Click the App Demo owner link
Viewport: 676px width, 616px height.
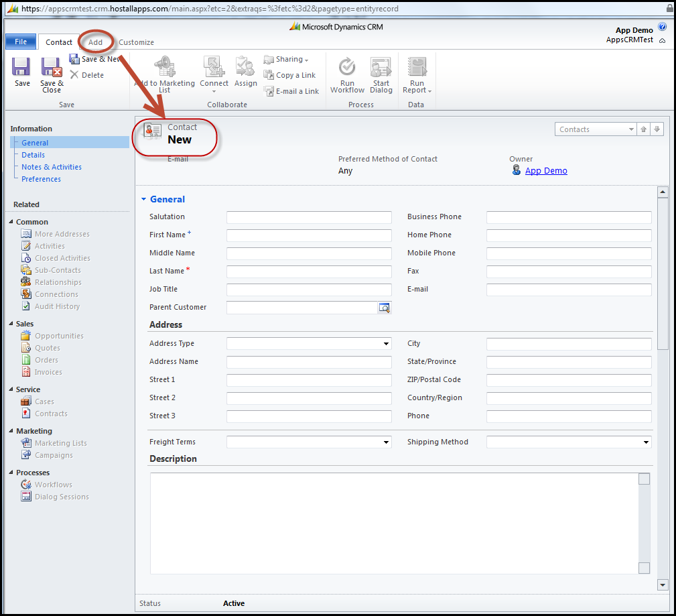point(546,170)
